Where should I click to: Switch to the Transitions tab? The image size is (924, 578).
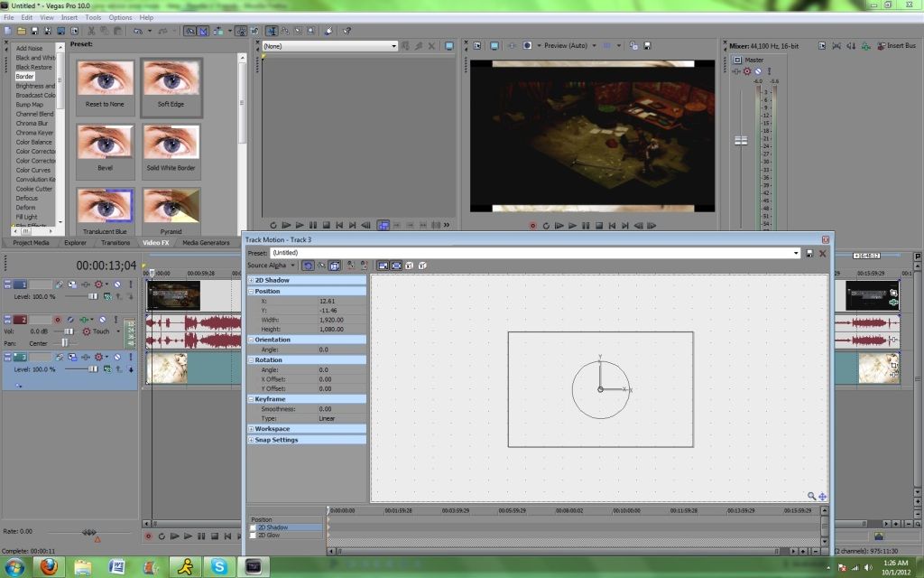115,242
